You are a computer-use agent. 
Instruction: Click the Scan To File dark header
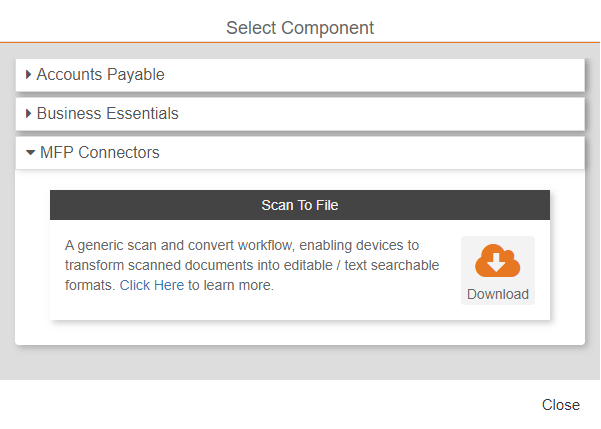(300, 205)
